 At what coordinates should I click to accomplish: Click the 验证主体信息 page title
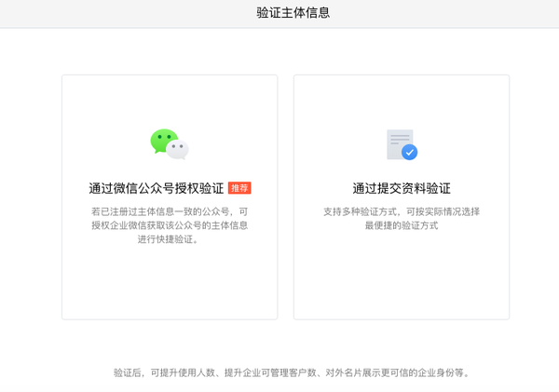[x=293, y=13]
